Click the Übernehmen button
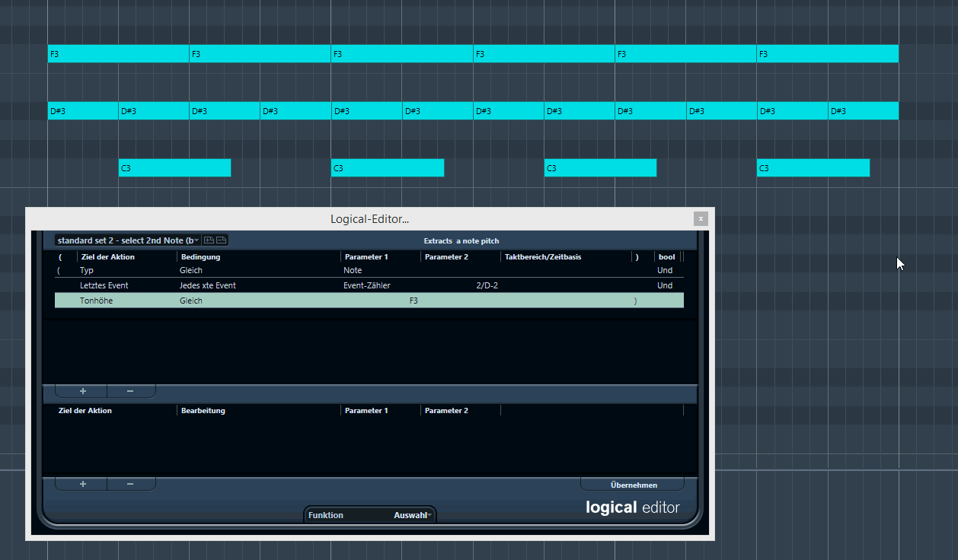This screenshot has height=560, width=958. (633, 485)
